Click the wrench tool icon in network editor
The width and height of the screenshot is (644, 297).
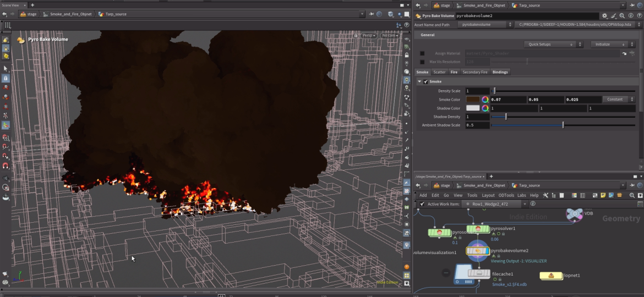[545, 195]
